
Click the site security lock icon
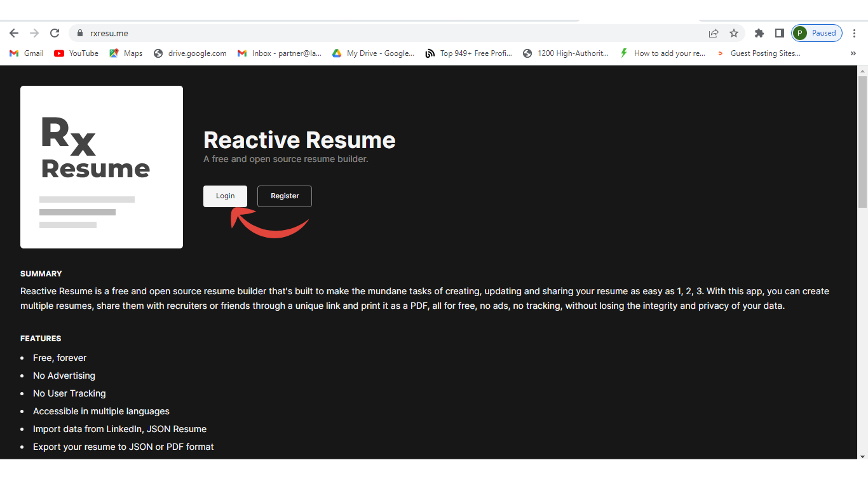[x=80, y=32]
